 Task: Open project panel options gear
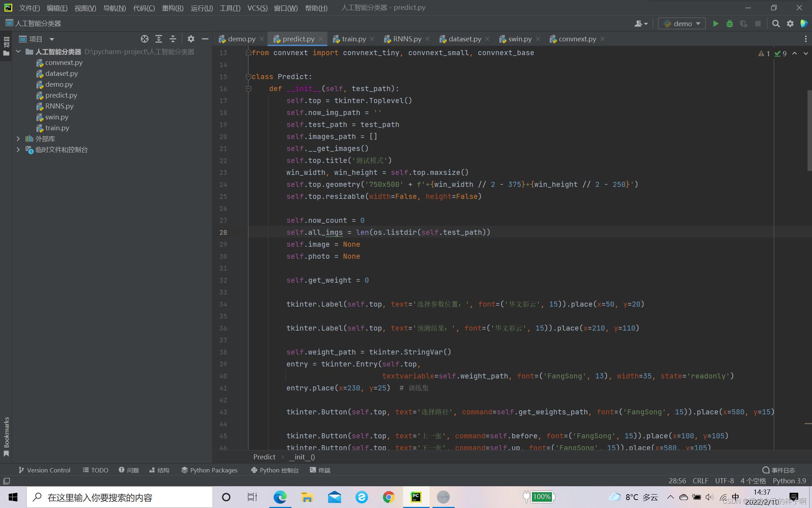(x=191, y=39)
